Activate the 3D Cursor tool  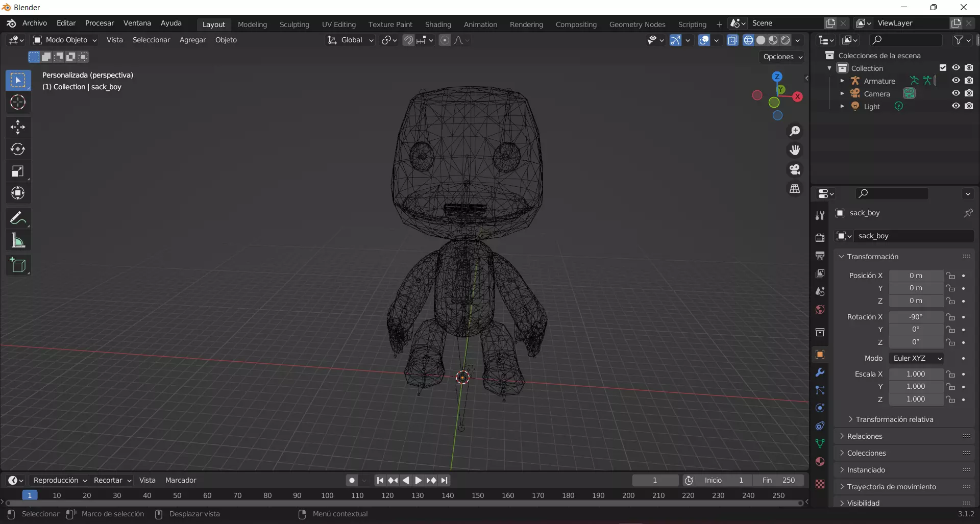click(18, 102)
